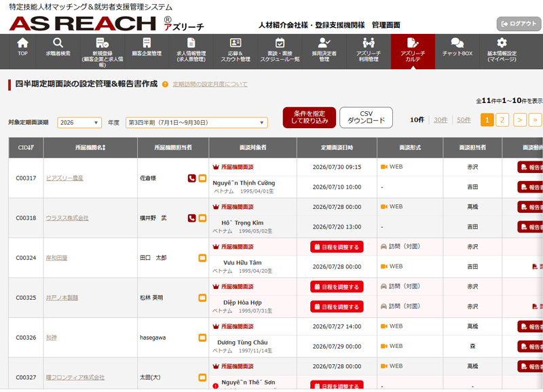This screenshot has width=543, height=392.
Task: Open the company name link in row C00318
Action: [x=67, y=218]
